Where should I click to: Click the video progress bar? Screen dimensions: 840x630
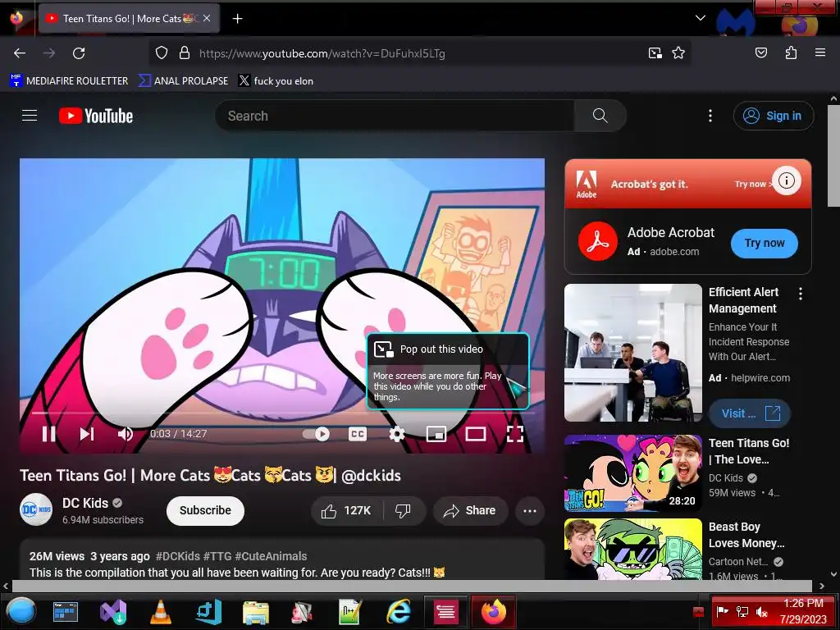tap(282, 413)
